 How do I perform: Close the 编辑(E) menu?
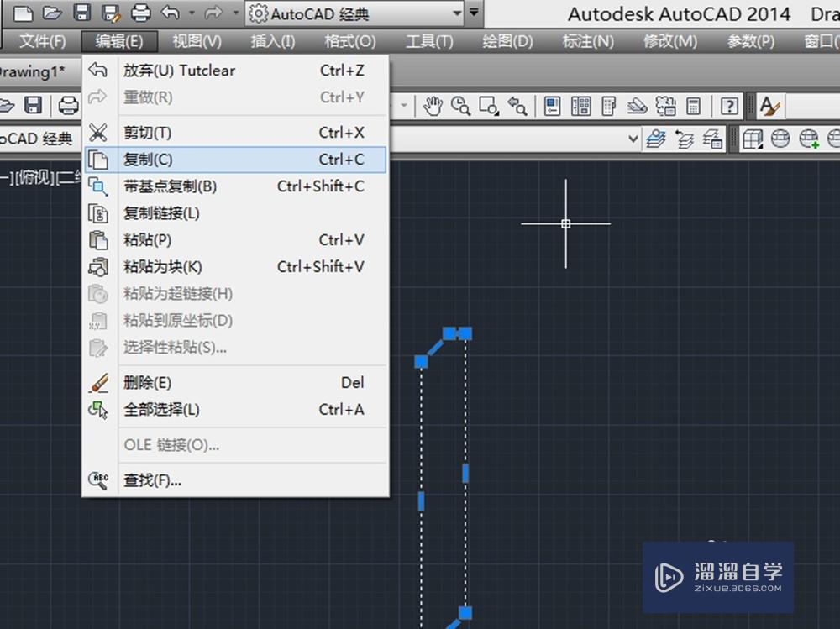click(119, 40)
